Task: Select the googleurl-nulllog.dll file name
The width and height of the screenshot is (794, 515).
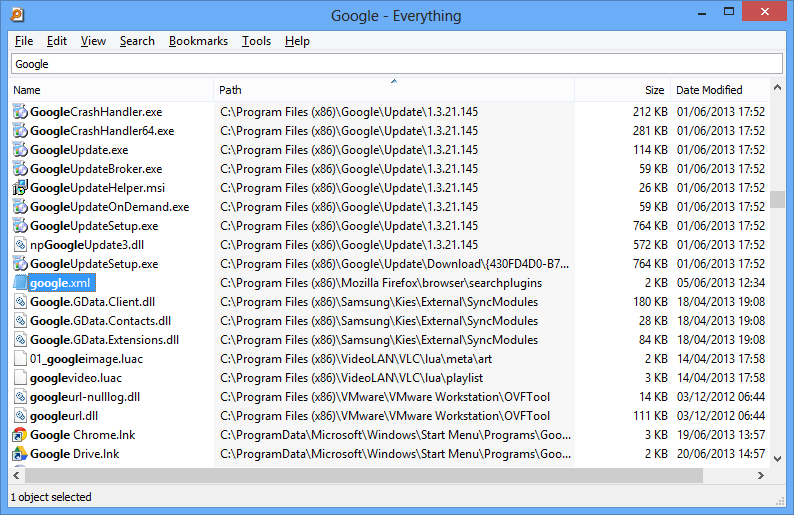Action: (85, 397)
